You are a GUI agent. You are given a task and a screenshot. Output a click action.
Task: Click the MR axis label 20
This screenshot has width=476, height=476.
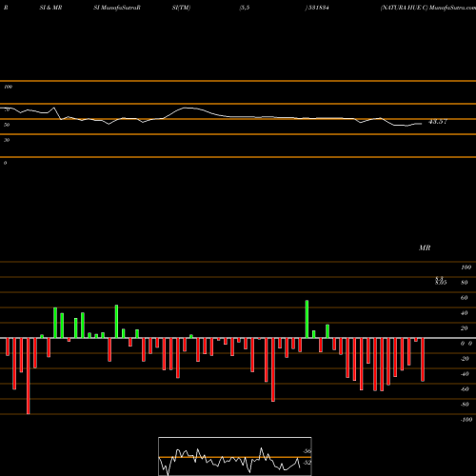(465, 328)
